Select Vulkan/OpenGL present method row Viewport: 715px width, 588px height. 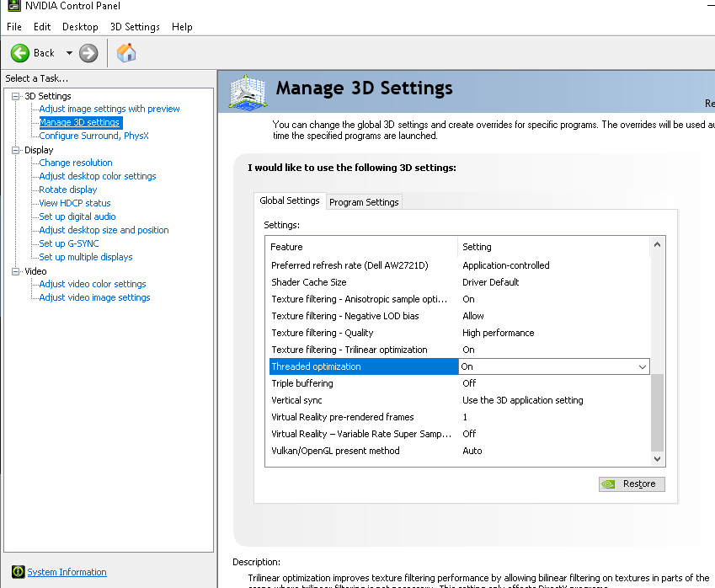459,452
